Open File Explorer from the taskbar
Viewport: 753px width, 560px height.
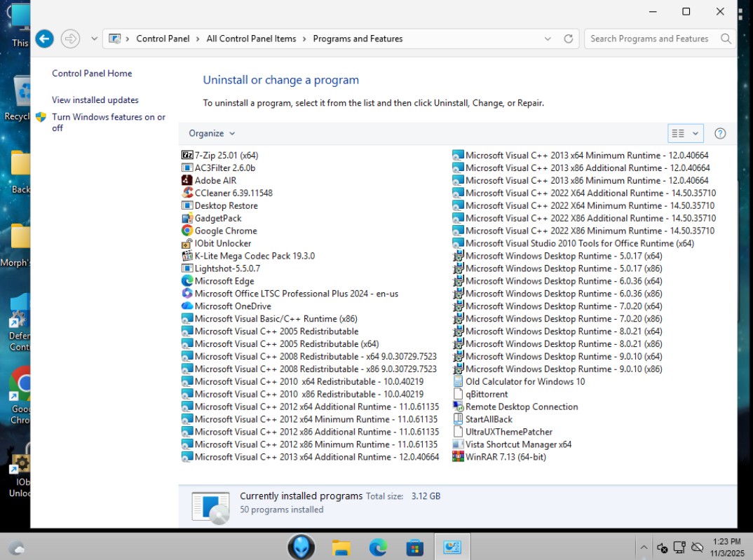click(x=341, y=547)
